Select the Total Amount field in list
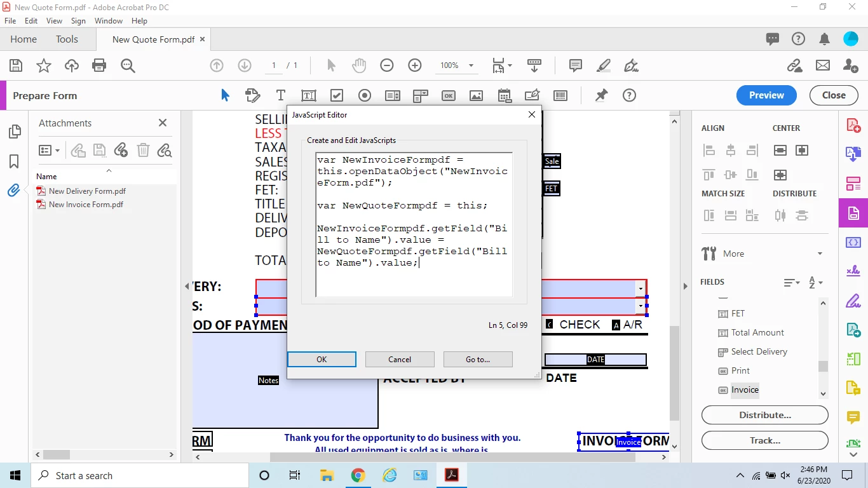 [757, 332]
